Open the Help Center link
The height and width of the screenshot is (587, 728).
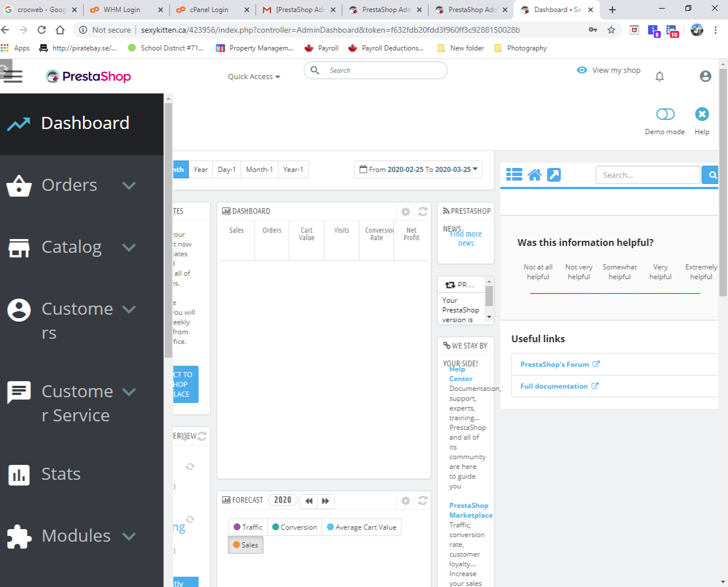[x=461, y=374]
